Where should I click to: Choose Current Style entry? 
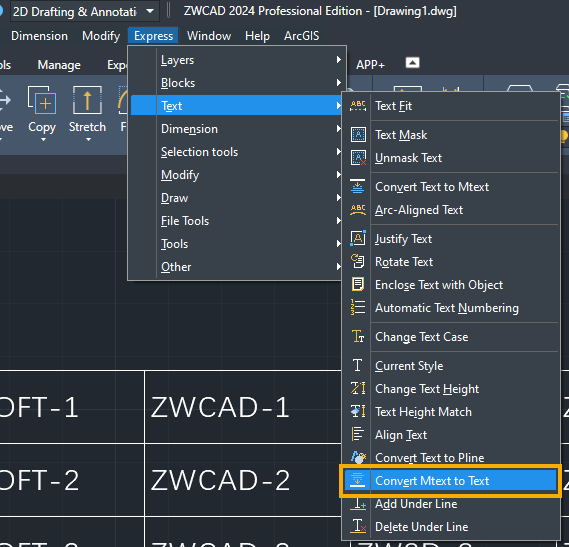coord(451,366)
